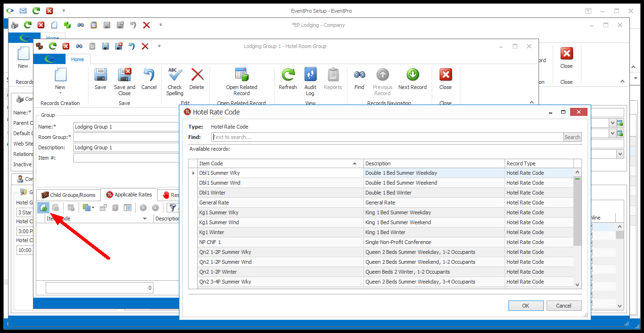
Task: Open quick access toolbar dropdown in EventPro Setup
Action: (x=64, y=10)
